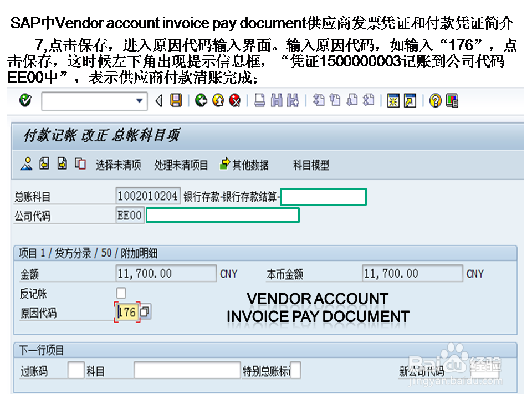Click the document overview mountain icon
Image resolution: width=532 pixels, height=399 pixels.
(27, 164)
